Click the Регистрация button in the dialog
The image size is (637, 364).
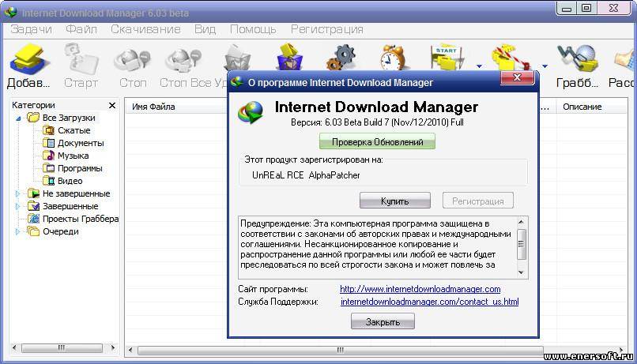(477, 201)
